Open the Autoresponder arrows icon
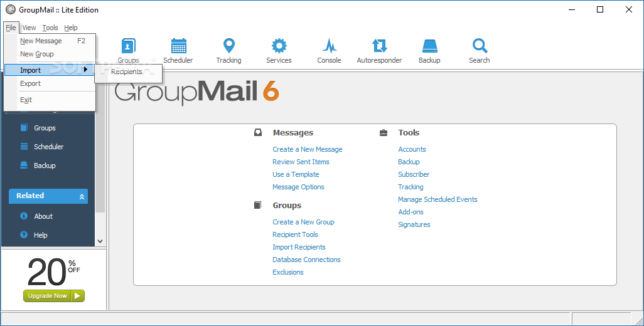Viewport: 644px width, 326px height. (379, 46)
